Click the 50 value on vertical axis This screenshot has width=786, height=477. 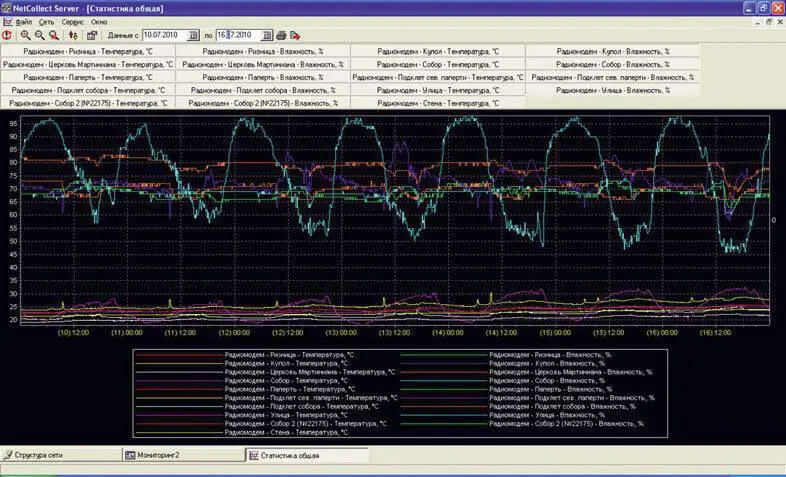coord(14,241)
